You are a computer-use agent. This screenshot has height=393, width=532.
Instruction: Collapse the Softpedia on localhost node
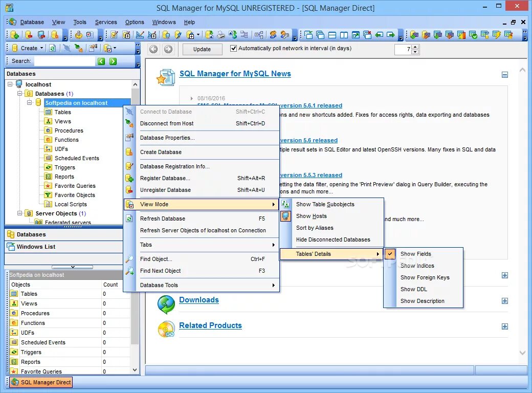pos(30,102)
